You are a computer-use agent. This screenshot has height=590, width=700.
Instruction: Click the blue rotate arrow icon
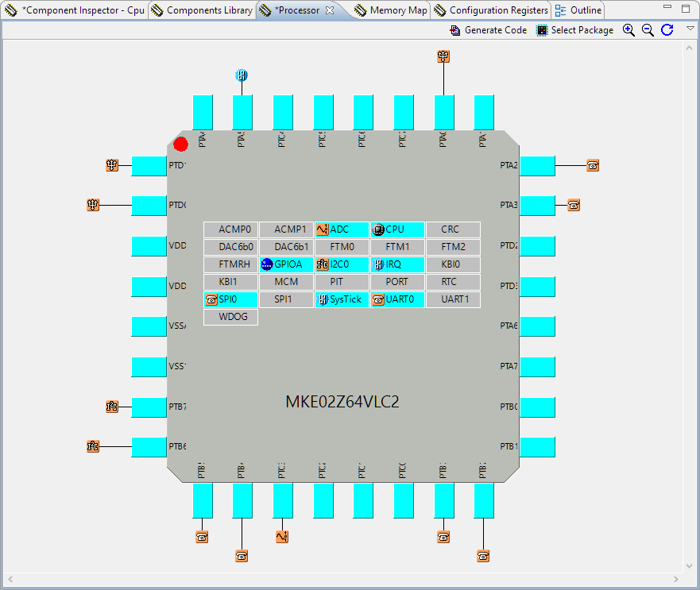pos(667,30)
